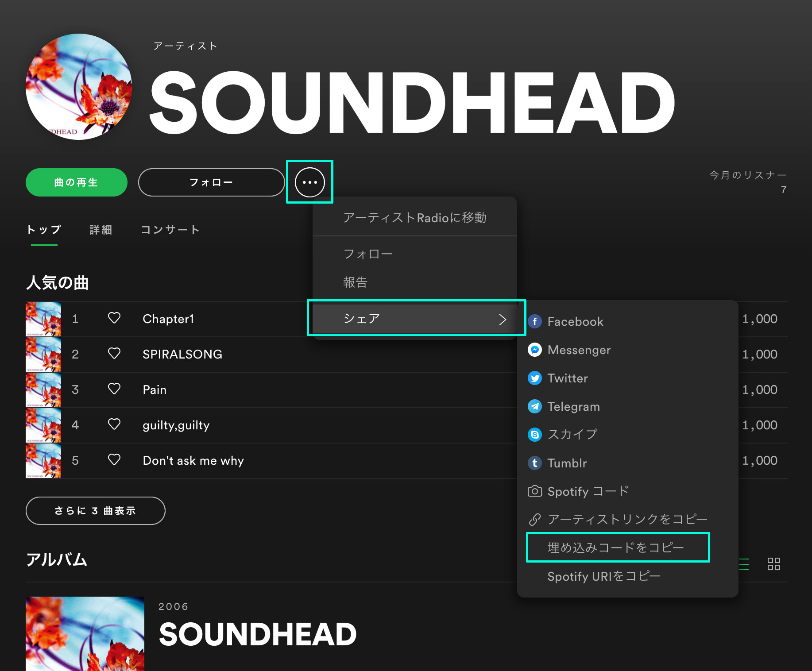The image size is (812, 671).
Task: Click Pain track cover thumbnail
Action: click(x=43, y=390)
